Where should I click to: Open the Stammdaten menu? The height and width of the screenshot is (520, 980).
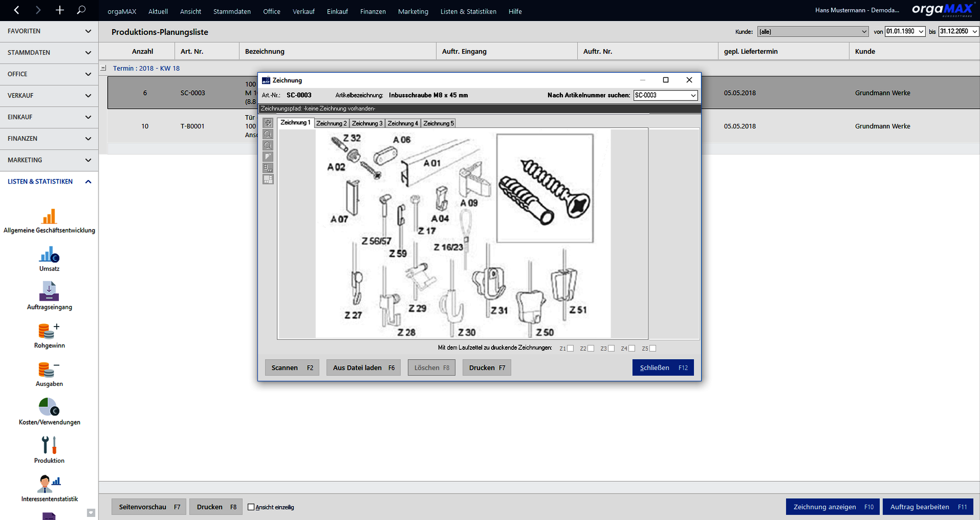(232, 11)
